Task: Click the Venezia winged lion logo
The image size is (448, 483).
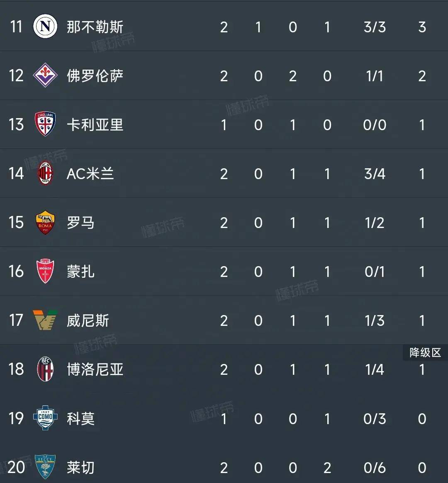Action: coord(45,320)
